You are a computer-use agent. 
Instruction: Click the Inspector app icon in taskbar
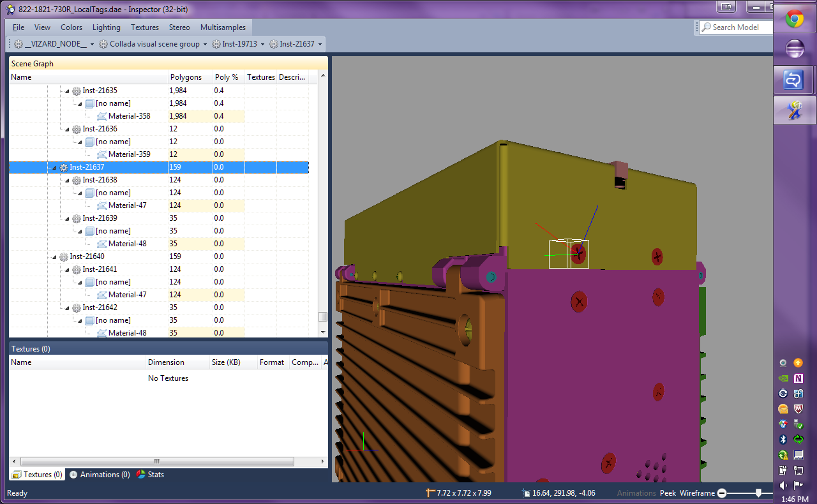[795, 111]
